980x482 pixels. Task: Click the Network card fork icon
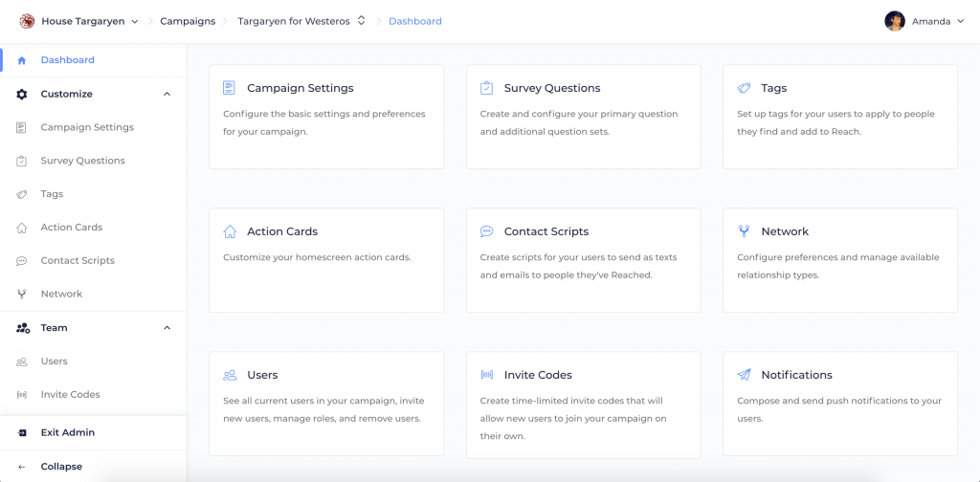point(744,231)
